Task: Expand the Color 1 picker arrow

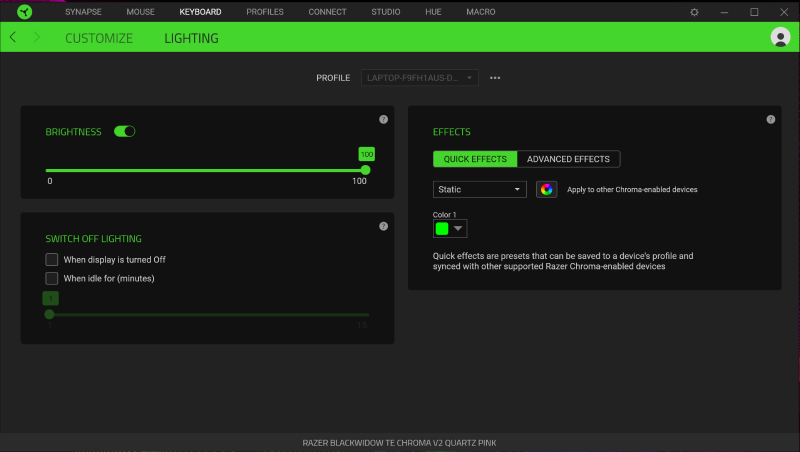Action: (458, 229)
